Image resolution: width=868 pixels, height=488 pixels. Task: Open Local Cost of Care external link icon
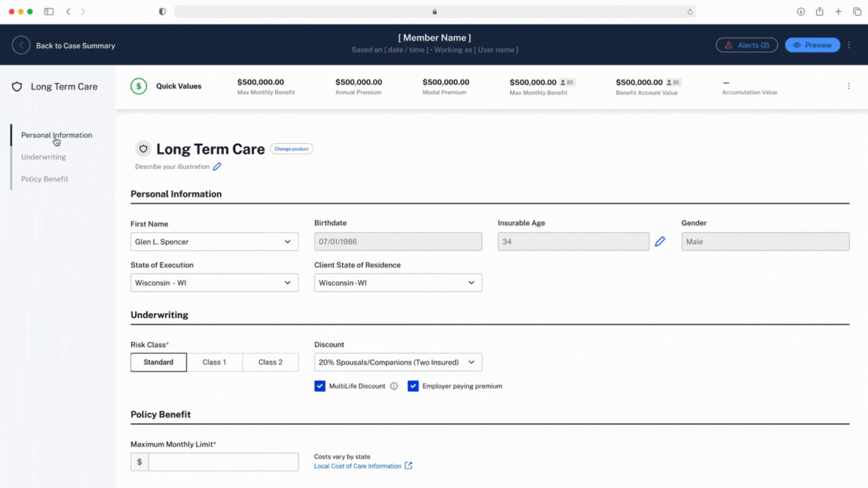(408, 466)
